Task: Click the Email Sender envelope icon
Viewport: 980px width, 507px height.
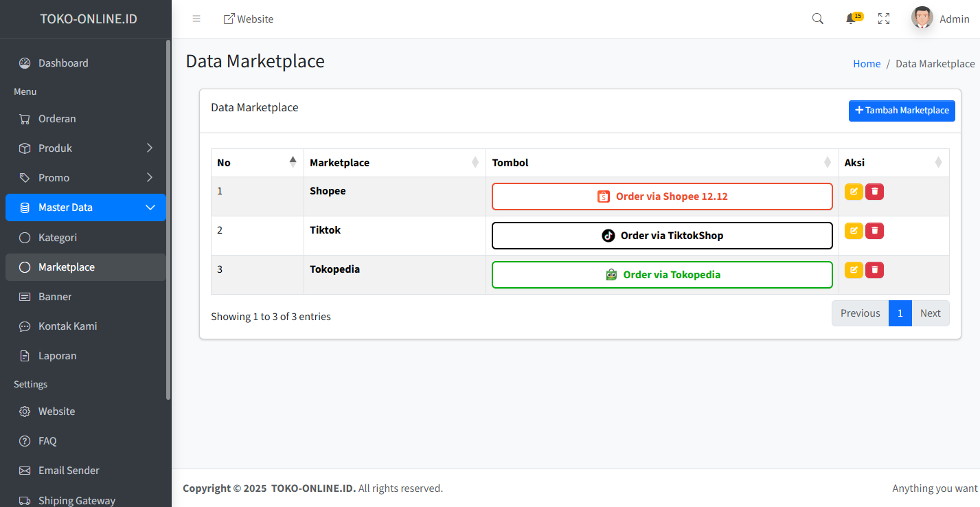Action: (25, 471)
